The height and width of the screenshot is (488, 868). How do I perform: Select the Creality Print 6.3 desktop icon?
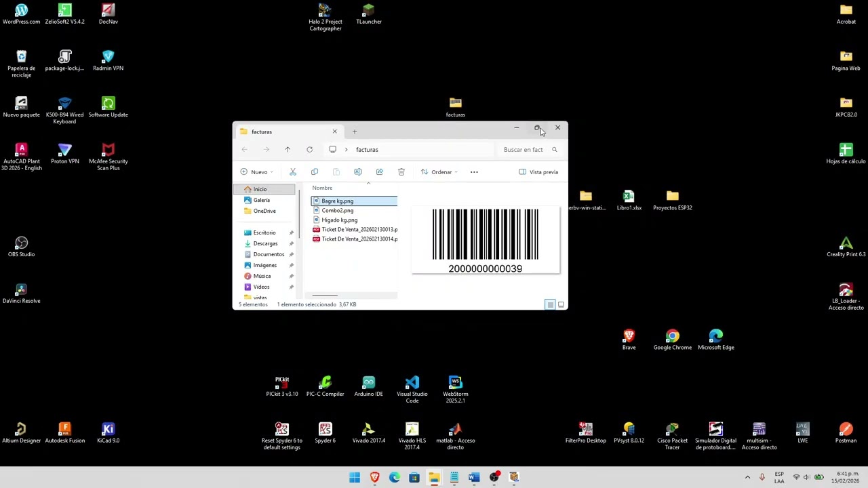[x=846, y=247]
